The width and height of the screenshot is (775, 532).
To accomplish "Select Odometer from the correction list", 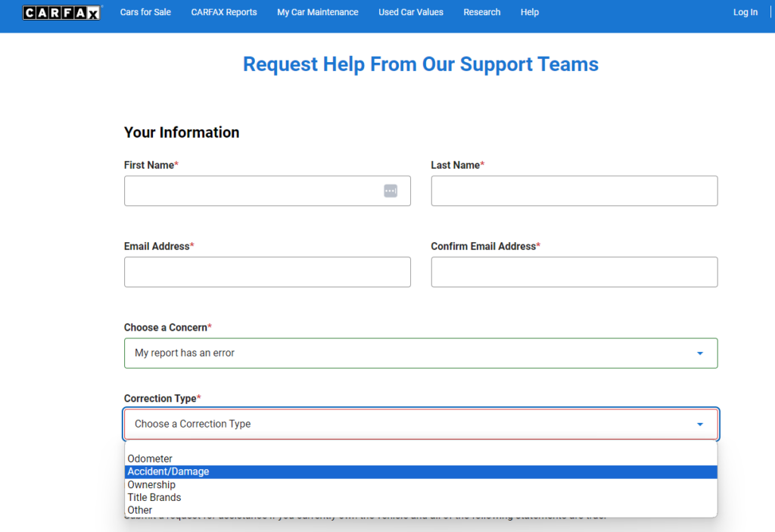I will (x=150, y=459).
